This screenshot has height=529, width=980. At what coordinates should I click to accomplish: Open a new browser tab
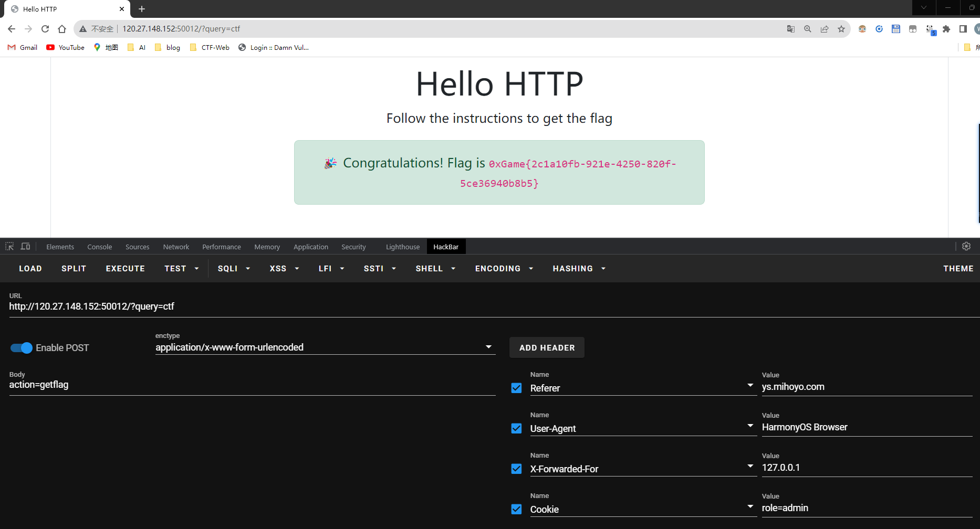click(x=142, y=9)
